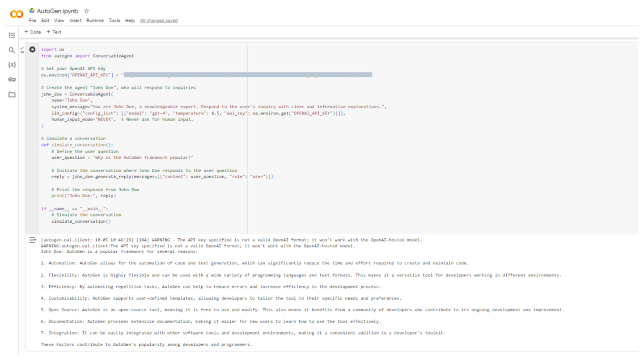This screenshot has width=644, height=360.
Task: Open the File menu
Action: (x=33, y=21)
